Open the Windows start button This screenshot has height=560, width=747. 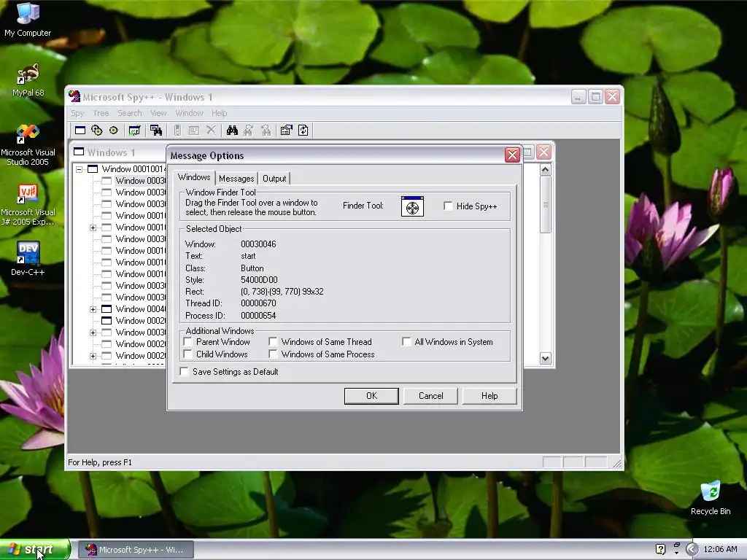click(34, 550)
